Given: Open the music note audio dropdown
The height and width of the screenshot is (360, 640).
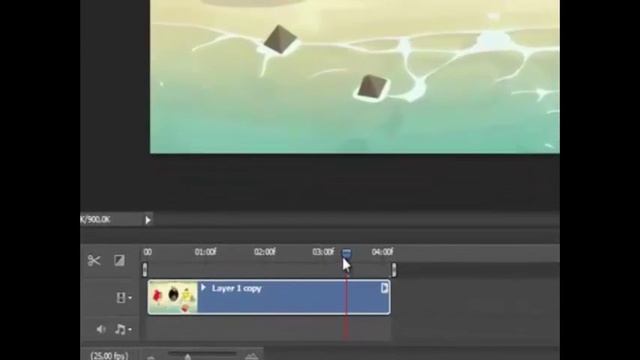Looking at the screenshot, I should coord(123,329).
